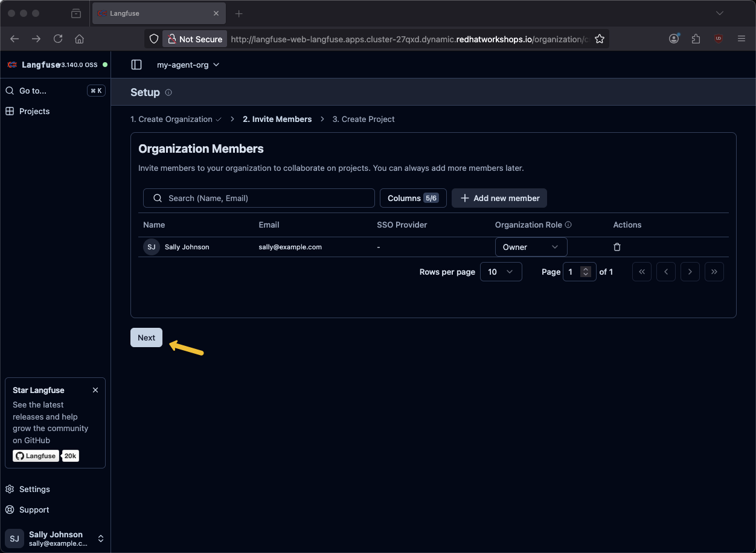Image resolution: width=756 pixels, height=553 pixels.
Task: Change rows per page dropdown
Action: point(501,272)
